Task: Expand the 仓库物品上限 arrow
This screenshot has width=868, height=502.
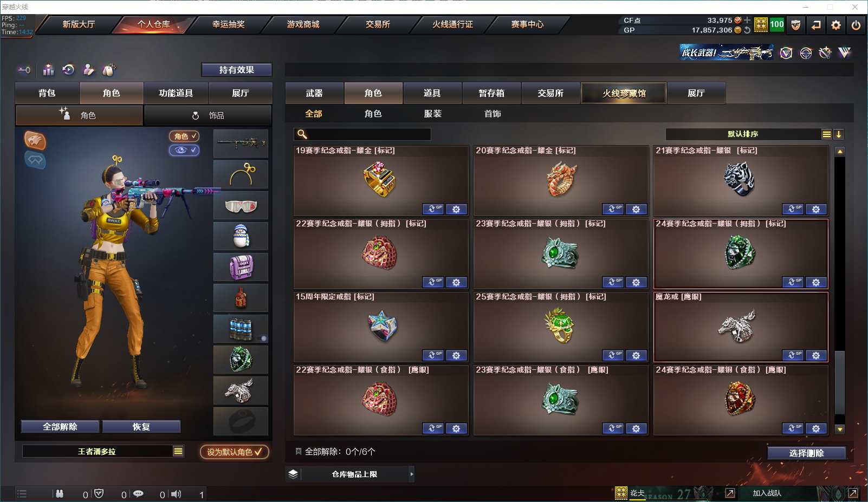Action: (412, 474)
